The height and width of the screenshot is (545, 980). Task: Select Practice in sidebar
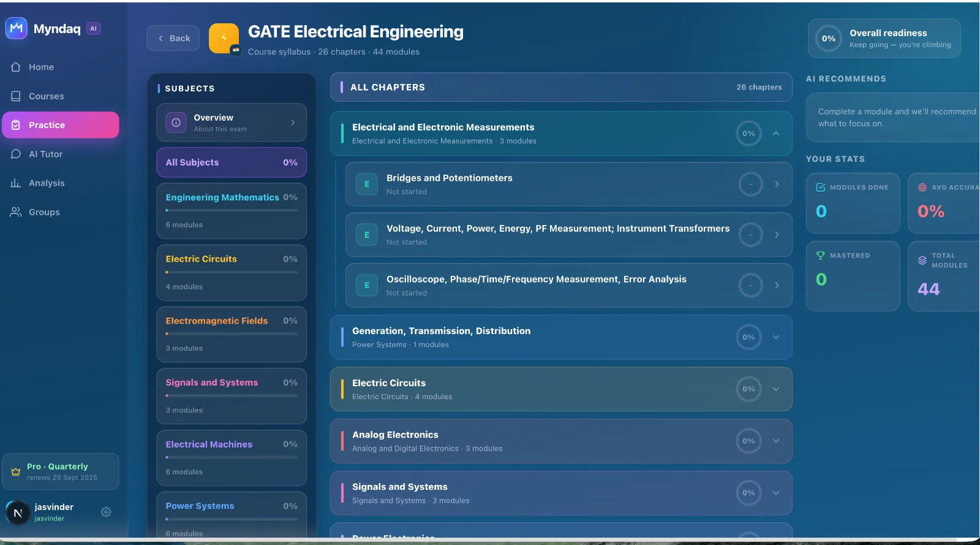pos(60,125)
